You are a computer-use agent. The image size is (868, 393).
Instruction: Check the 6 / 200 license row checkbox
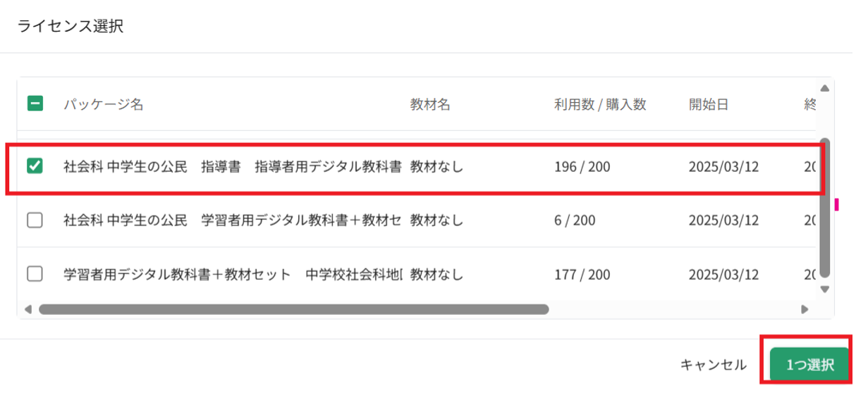pos(35,220)
